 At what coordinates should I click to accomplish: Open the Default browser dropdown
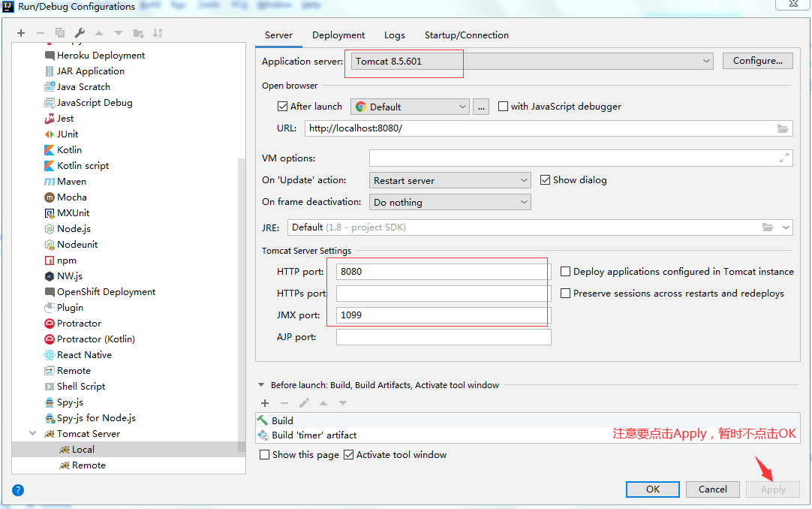pos(411,107)
